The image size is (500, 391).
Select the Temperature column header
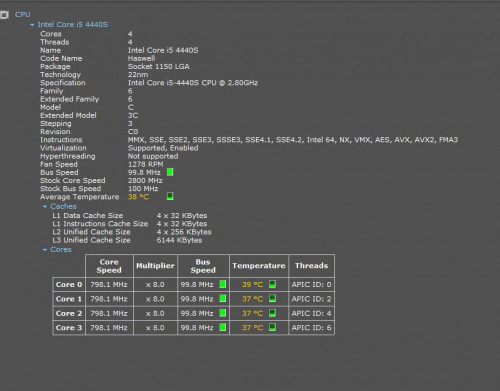[259, 266]
